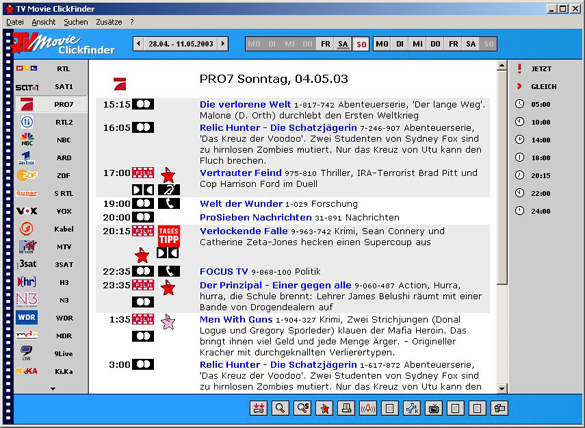Click the red star favorites toolbar button
The height and width of the screenshot is (428, 585).
pyautogui.click(x=324, y=408)
